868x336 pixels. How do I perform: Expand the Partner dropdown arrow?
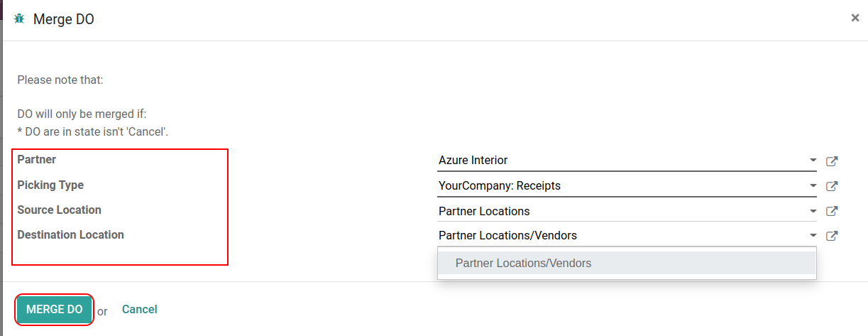click(813, 161)
